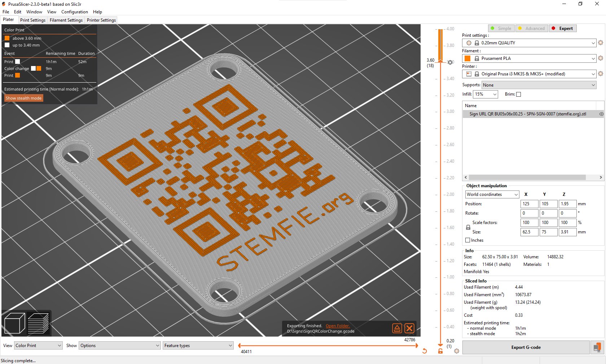
Task: Open the Edit menu
Action: pyautogui.click(x=18, y=12)
